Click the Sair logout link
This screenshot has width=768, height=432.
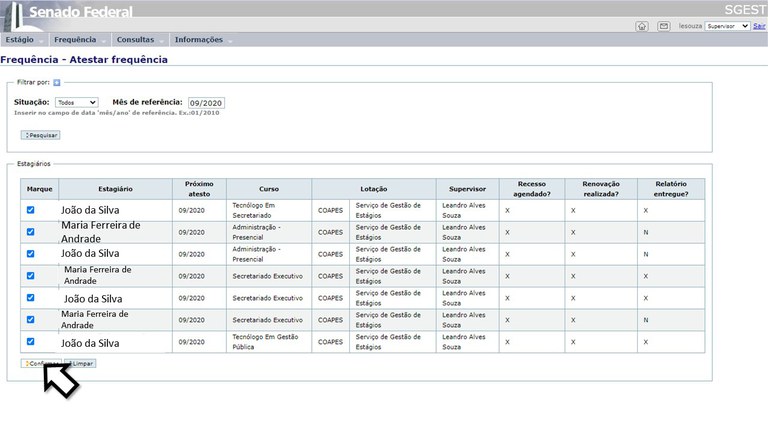coord(760,26)
